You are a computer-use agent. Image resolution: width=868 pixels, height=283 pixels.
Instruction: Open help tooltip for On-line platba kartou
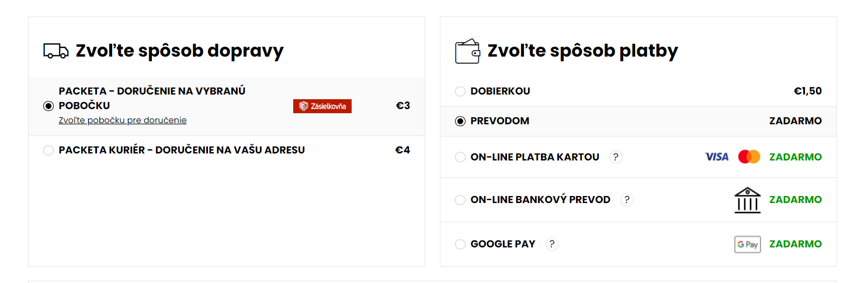tap(616, 157)
